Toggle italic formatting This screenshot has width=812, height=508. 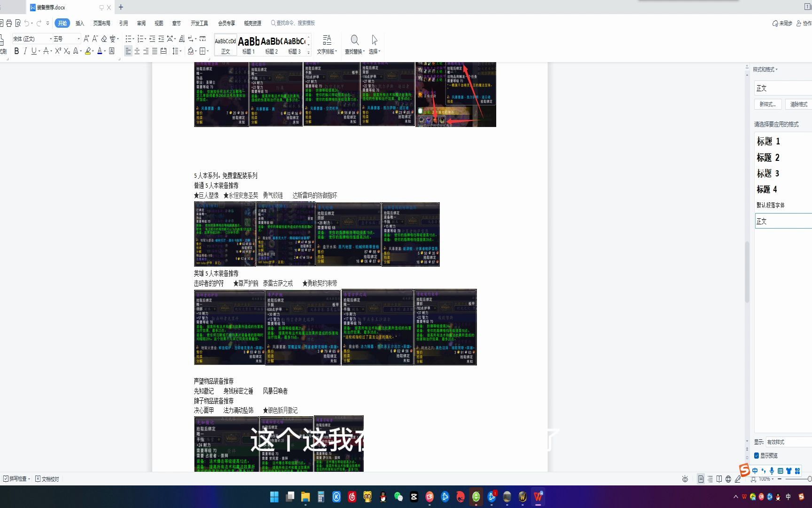pos(25,51)
